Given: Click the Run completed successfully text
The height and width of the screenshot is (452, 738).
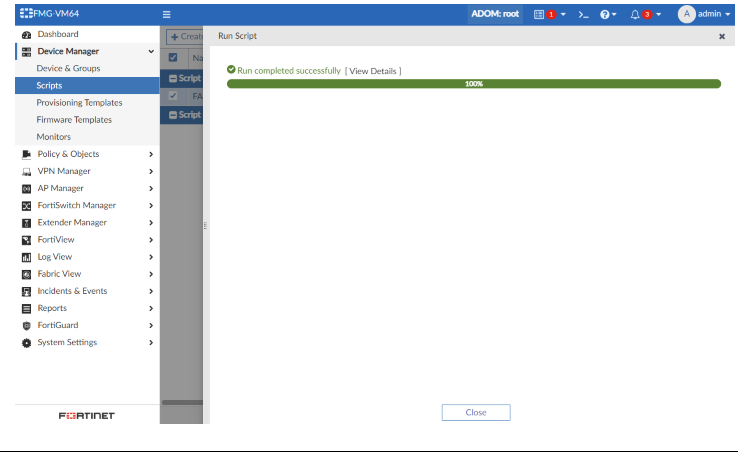Looking at the screenshot, I should pyautogui.click(x=289, y=71).
